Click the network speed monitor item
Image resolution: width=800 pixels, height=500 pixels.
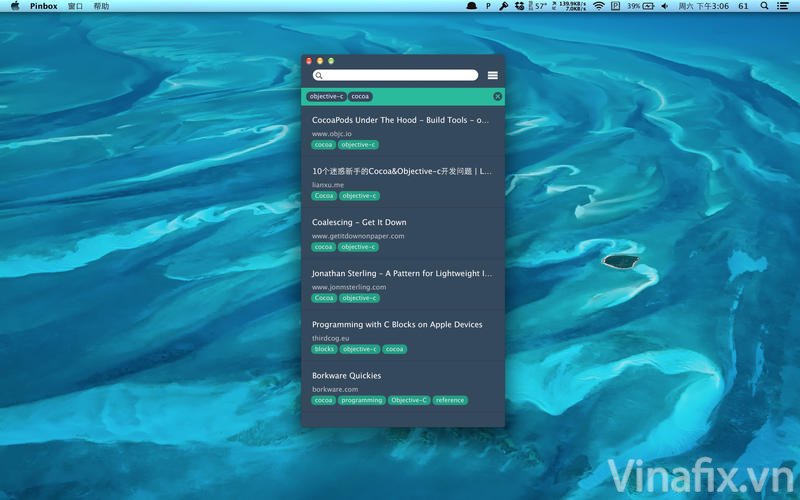click(569, 6)
